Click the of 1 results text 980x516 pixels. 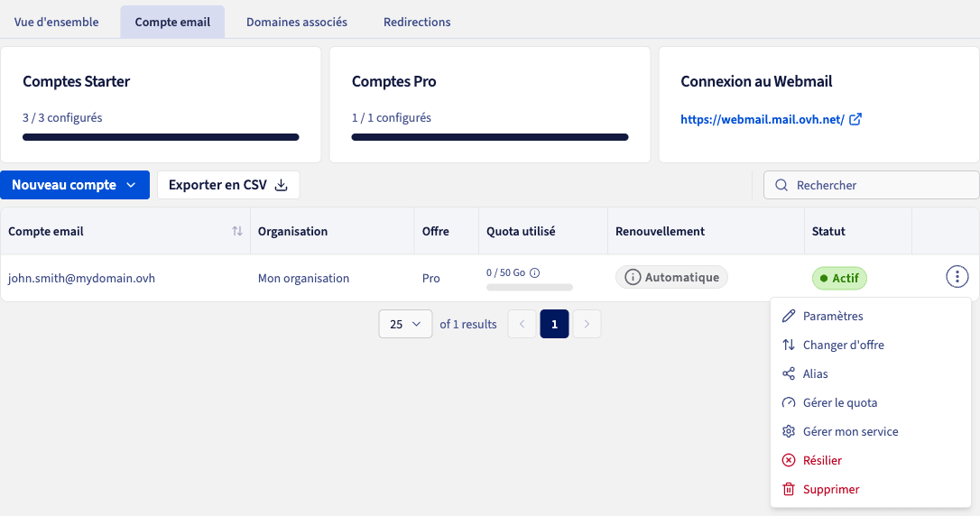(x=468, y=324)
